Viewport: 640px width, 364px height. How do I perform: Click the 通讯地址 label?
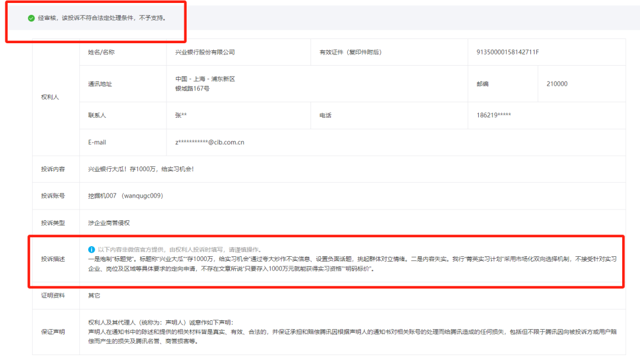pos(100,84)
